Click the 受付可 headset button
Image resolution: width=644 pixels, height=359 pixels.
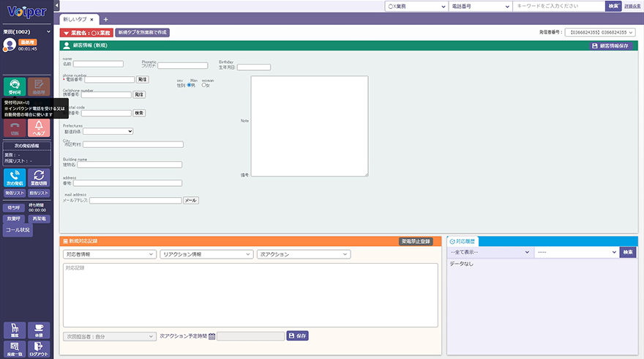15,86
